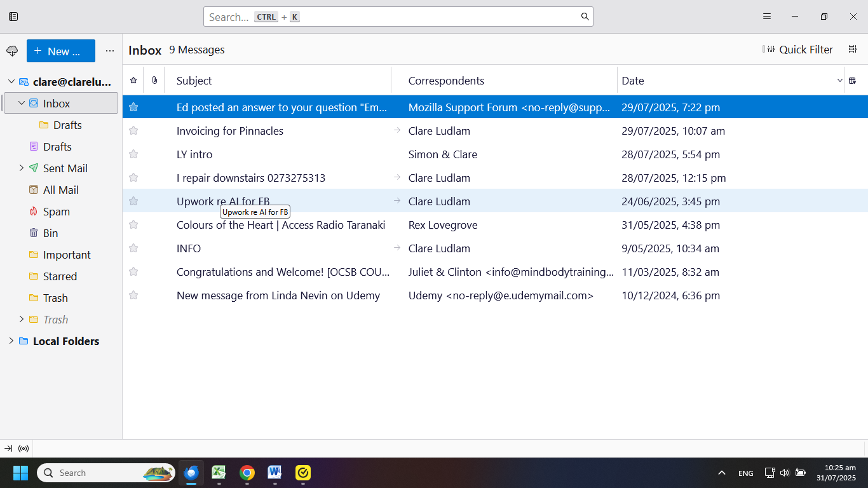868x488 pixels.
Task: Open message list display options icon
Action: (853, 50)
